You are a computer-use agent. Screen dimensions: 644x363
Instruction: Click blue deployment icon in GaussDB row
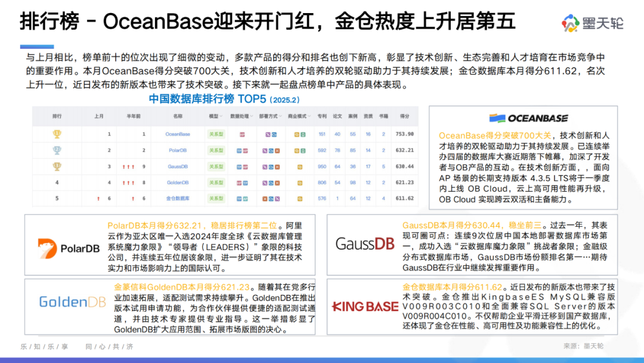[x=271, y=167]
